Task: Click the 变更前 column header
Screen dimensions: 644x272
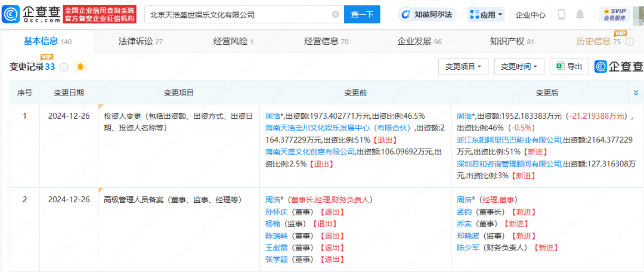Action: pos(355,93)
